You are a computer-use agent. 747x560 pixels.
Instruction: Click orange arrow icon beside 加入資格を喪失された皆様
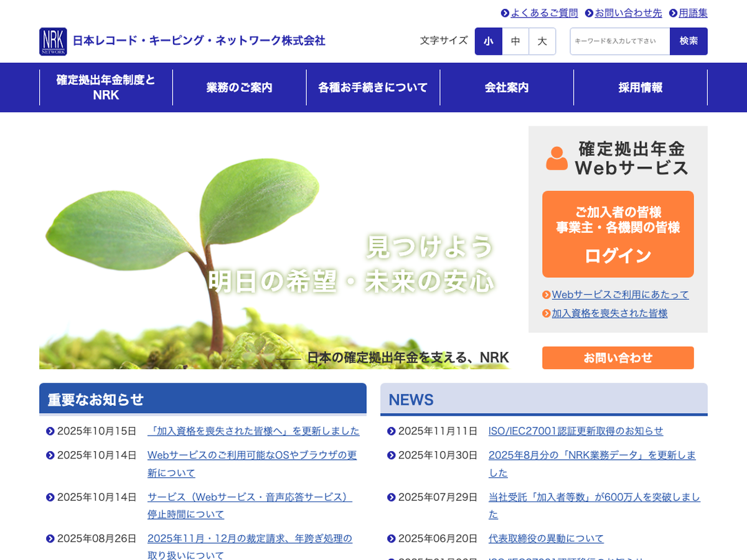click(547, 314)
